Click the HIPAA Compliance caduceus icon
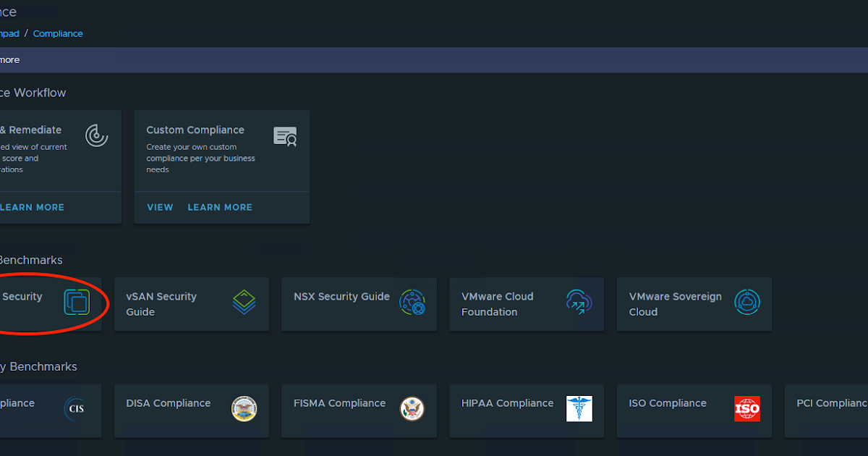Screen dimensions: 868x456 pos(579,409)
